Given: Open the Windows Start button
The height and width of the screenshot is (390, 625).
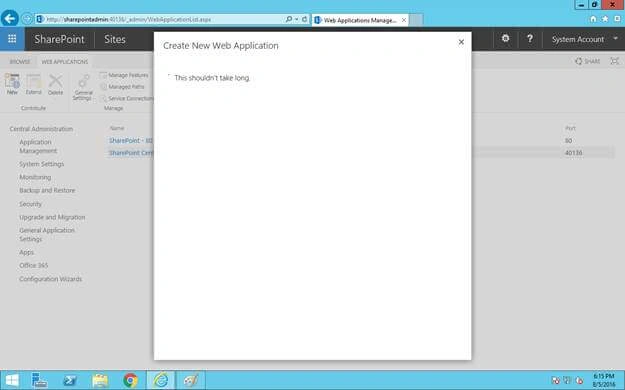Looking at the screenshot, I should (12, 380).
